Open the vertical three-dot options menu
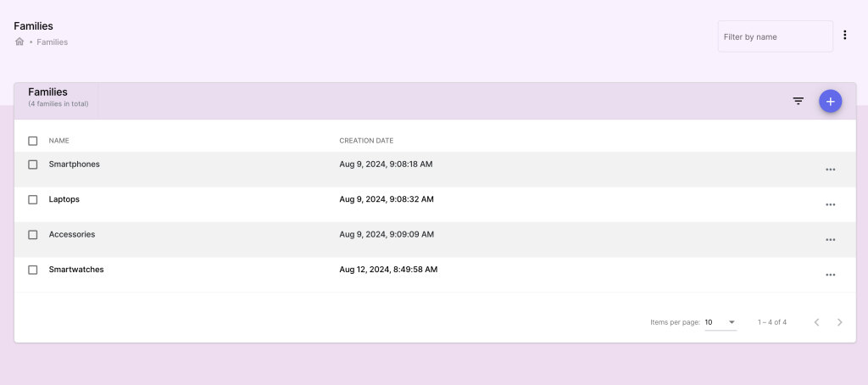Screen dimensions: 868x385 point(845,36)
